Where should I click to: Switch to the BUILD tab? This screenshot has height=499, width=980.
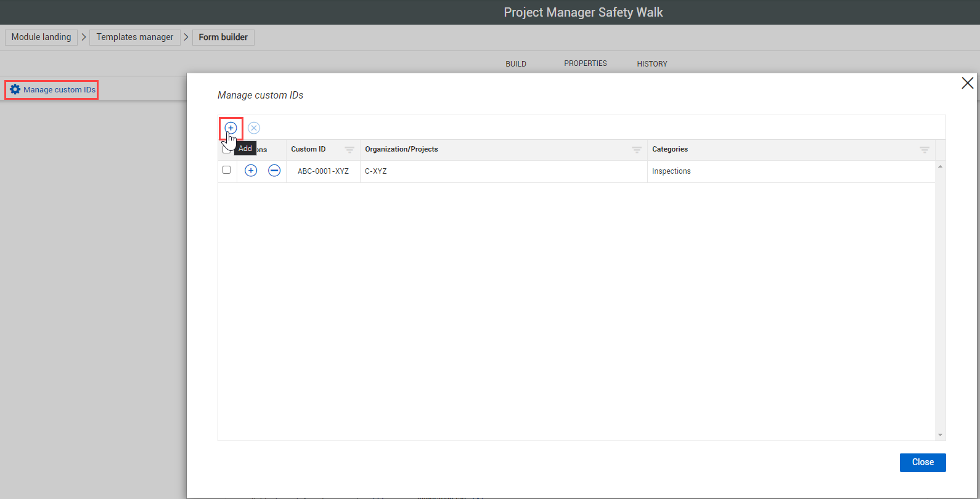(516, 64)
